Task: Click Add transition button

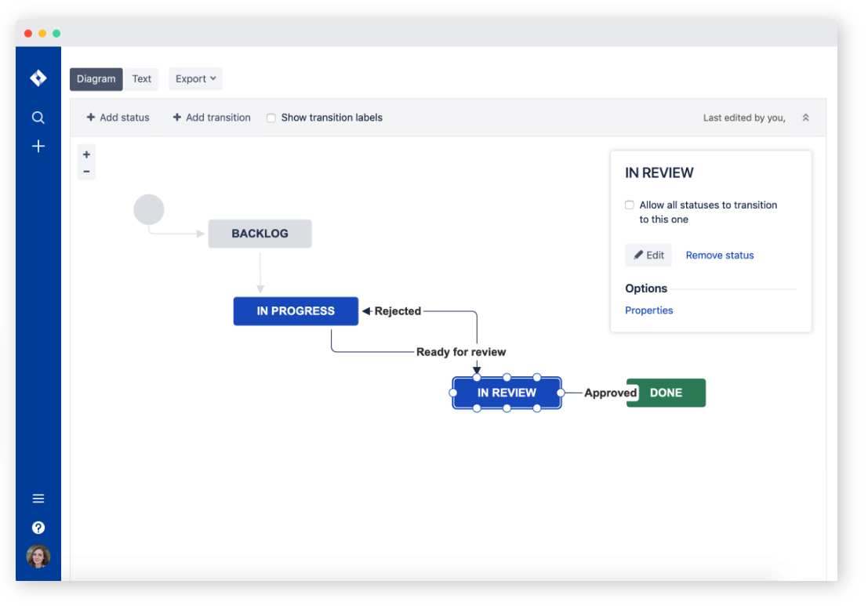Action: (212, 118)
